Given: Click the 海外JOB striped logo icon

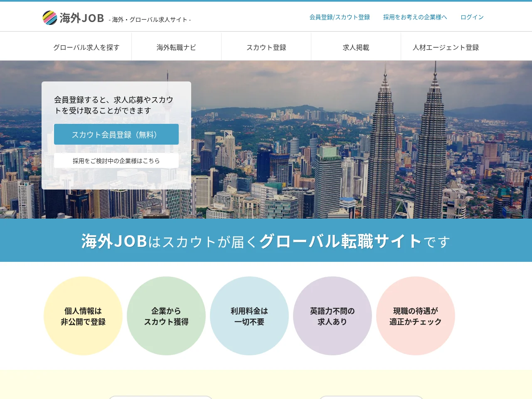Looking at the screenshot, I should (50, 18).
